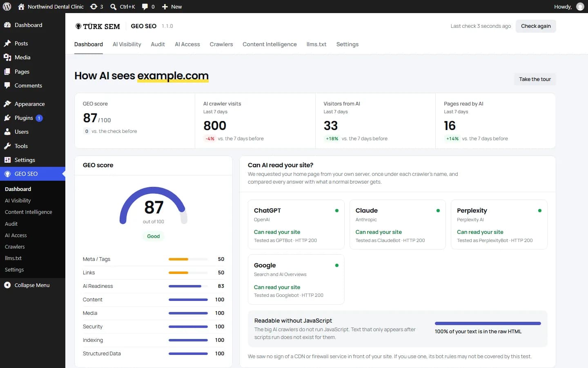This screenshot has width=588, height=368.
Task: Open the WordPress logo menu
Action: [x=7, y=7]
